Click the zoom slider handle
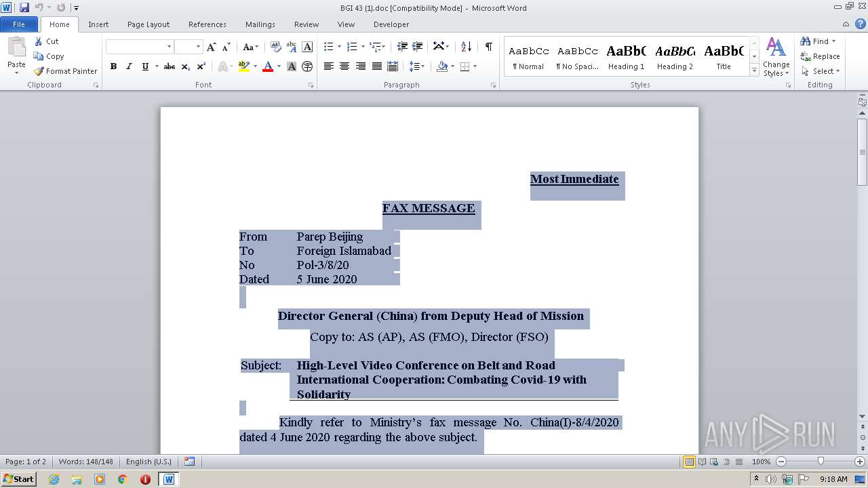868x488 pixels. (821, 462)
